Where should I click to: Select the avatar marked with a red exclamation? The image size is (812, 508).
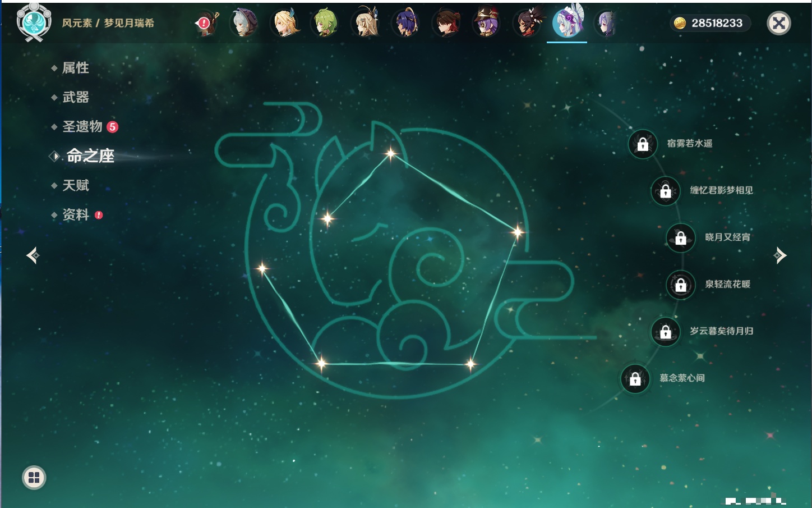click(206, 24)
